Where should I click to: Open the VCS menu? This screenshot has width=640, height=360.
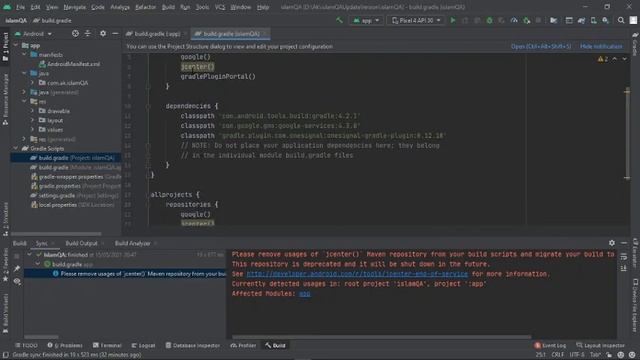(220, 7)
